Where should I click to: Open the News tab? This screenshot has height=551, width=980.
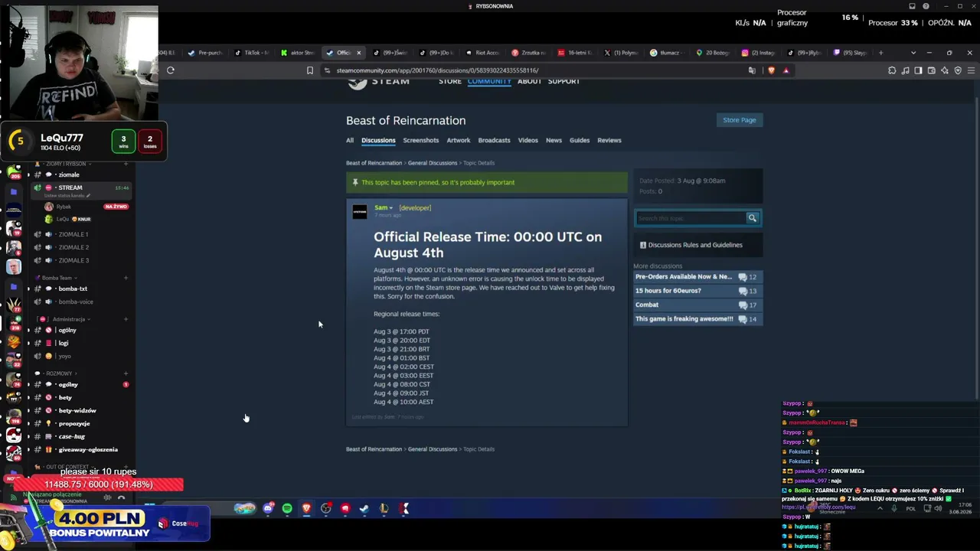click(554, 140)
